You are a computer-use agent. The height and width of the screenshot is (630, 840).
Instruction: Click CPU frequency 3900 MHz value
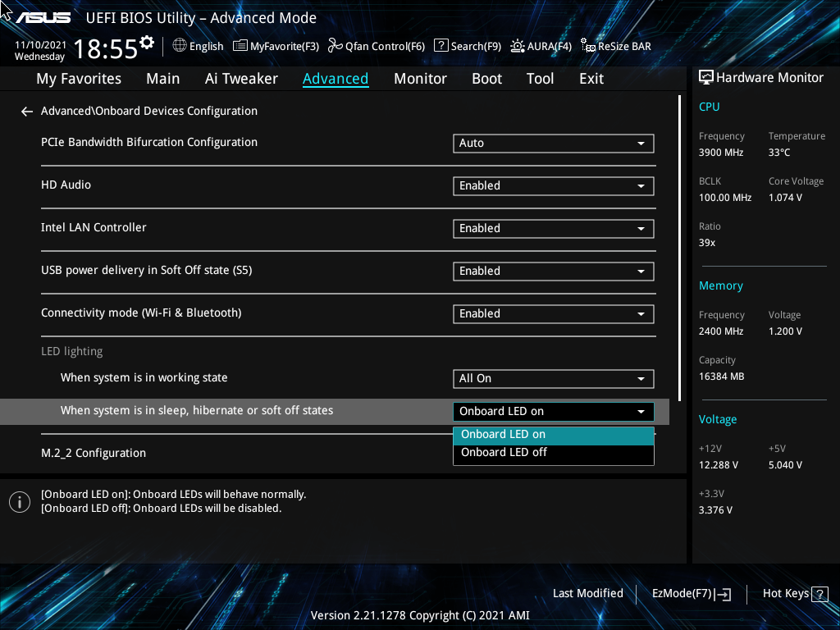[x=720, y=153]
